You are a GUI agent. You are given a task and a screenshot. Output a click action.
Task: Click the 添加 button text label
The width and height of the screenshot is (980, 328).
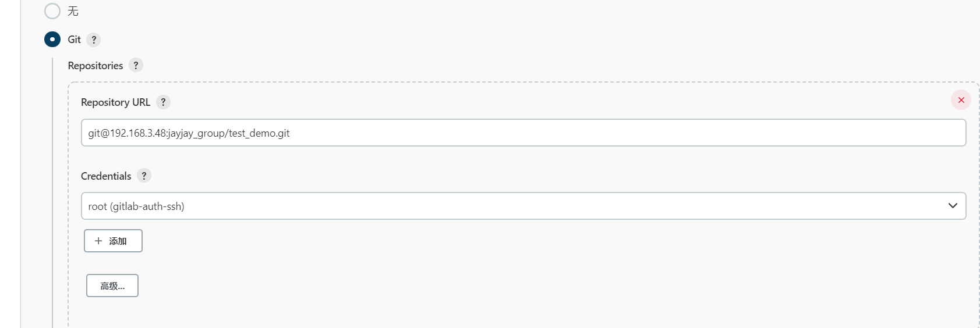pos(118,241)
